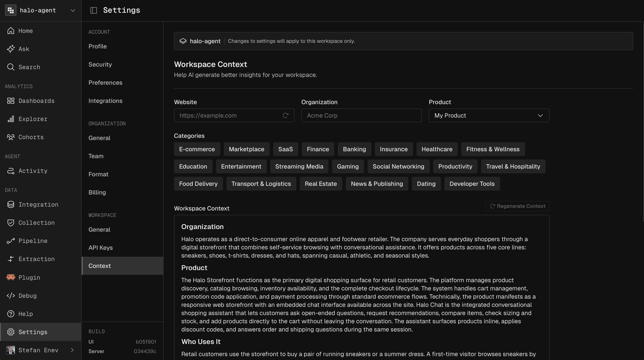Open the My Product dropdown
Screen dimensions: 644x360
coord(489,115)
